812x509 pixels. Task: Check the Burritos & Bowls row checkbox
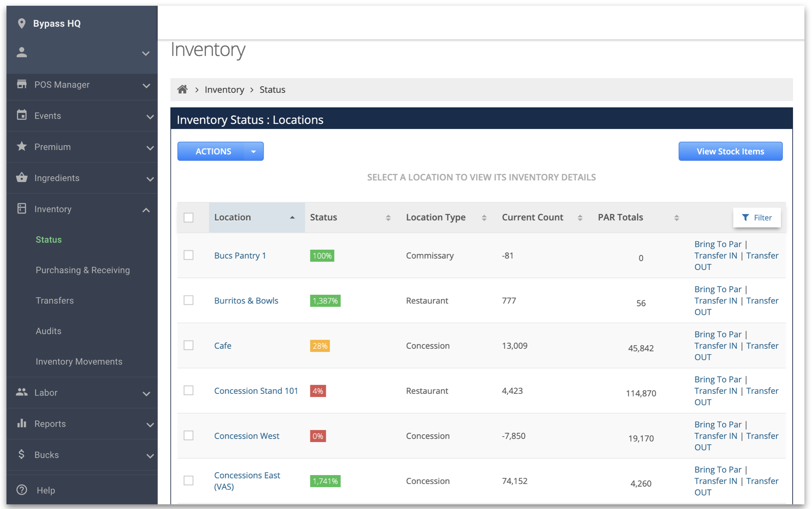(188, 300)
